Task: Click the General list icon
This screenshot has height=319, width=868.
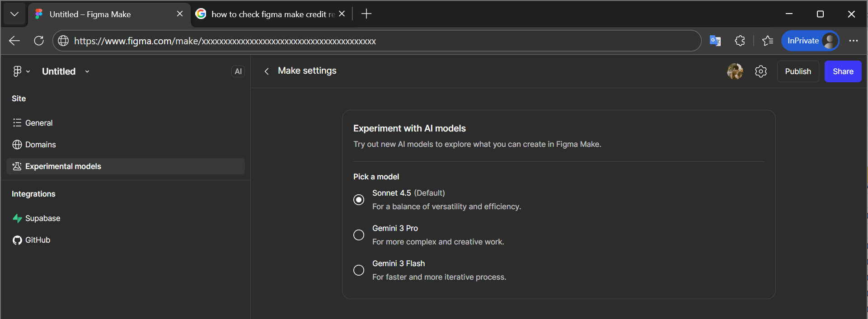Action: 17,123
